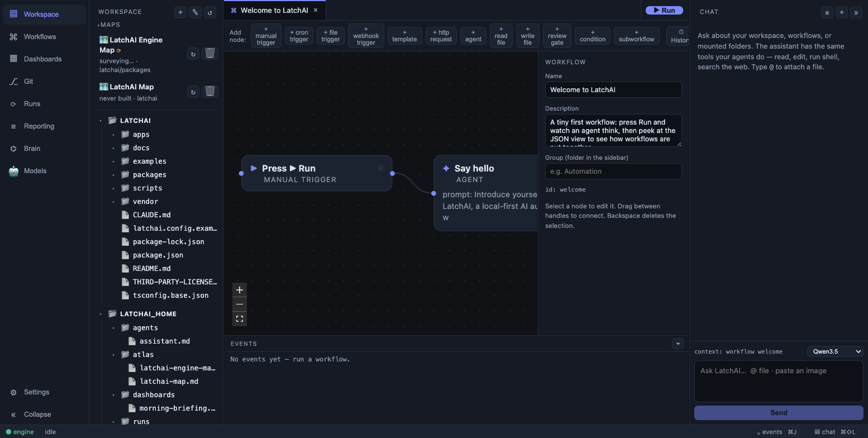Add a review gate node

click(557, 36)
